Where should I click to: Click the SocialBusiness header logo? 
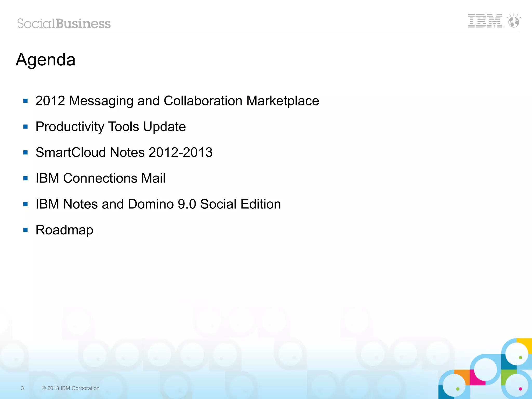(64, 24)
